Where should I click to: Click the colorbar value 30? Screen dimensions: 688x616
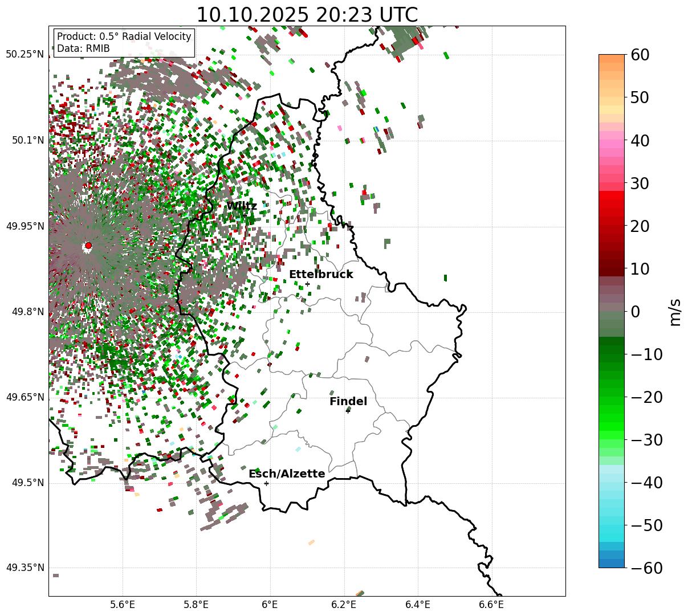tap(639, 183)
